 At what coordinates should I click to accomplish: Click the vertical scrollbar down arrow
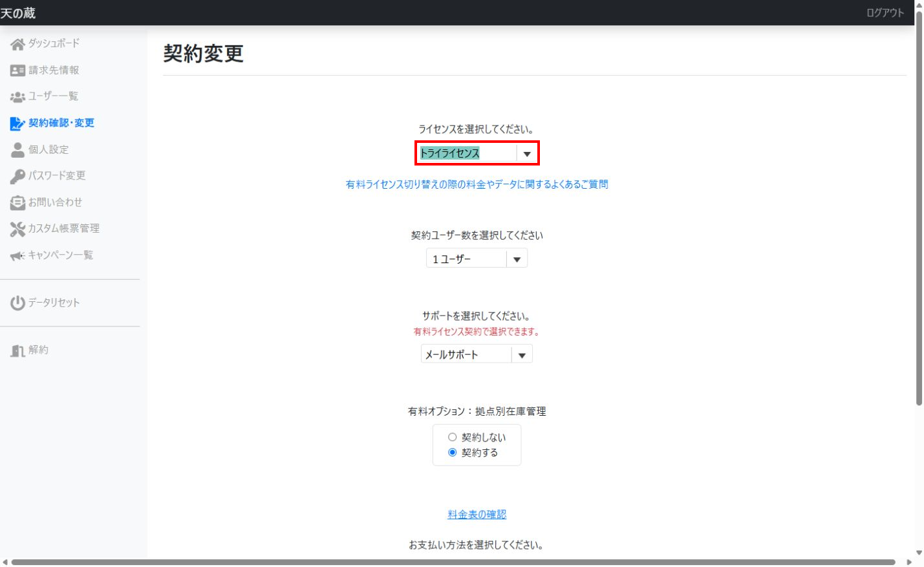919,553
